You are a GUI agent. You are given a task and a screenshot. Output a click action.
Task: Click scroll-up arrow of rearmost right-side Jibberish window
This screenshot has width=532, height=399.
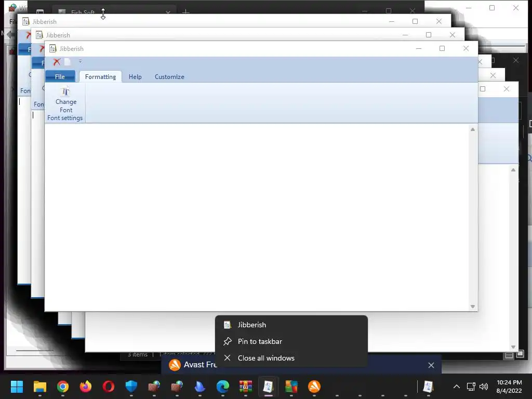tap(513, 170)
